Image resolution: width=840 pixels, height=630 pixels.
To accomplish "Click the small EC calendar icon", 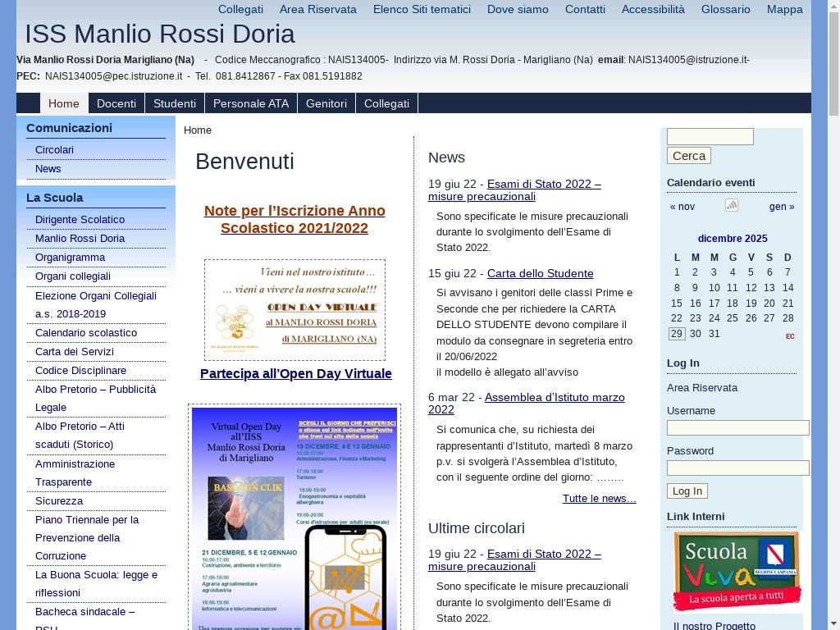I will tap(790, 336).
